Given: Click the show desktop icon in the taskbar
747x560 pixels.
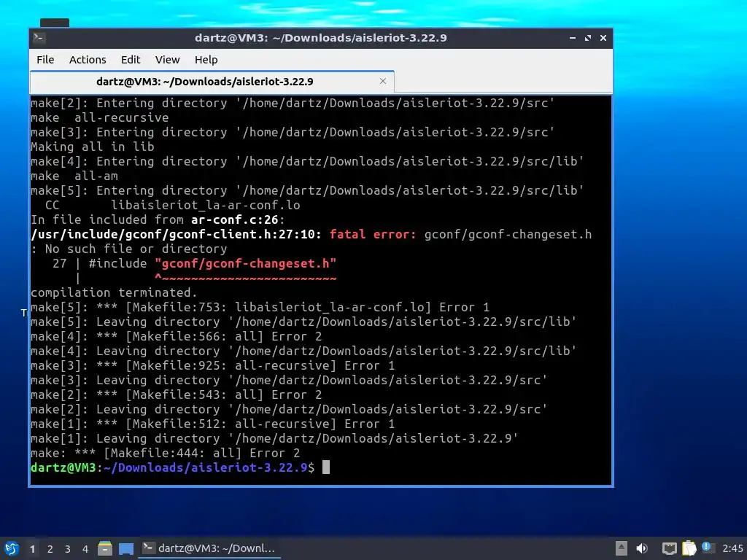Looking at the screenshot, I should point(126,548).
